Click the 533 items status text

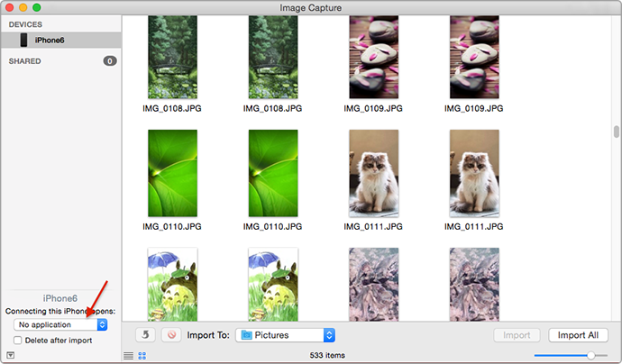point(327,355)
